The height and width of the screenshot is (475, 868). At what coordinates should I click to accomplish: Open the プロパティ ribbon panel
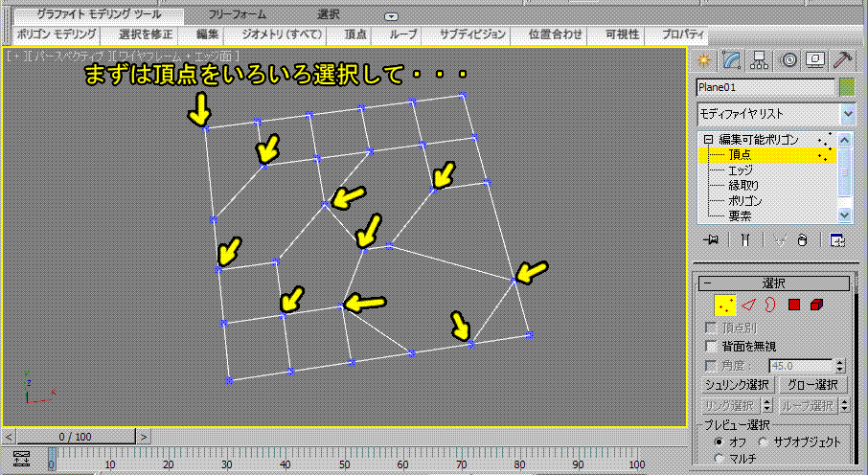tap(683, 34)
